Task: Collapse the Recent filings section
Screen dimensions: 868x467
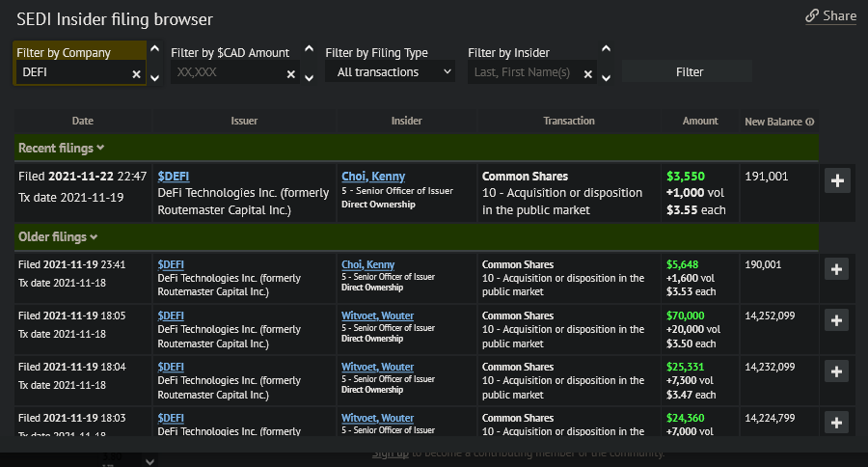Action: coord(100,148)
